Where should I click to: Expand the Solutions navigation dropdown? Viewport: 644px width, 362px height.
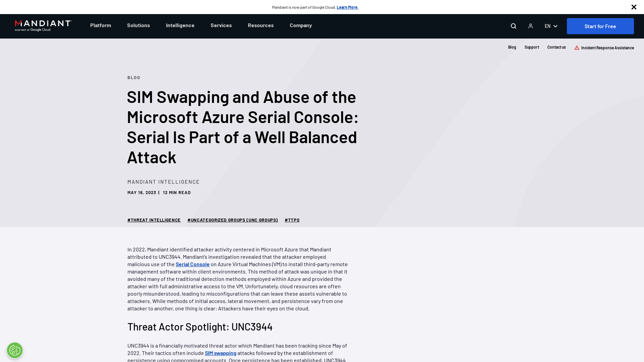click(x=139, y=25)
